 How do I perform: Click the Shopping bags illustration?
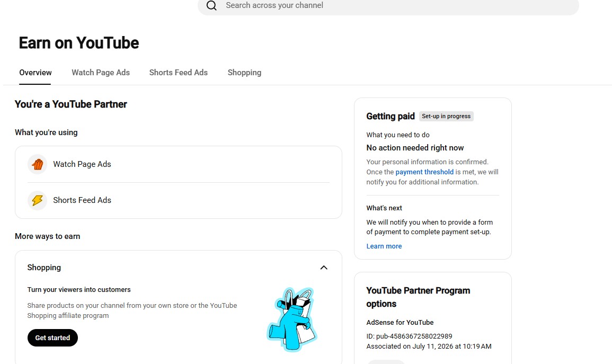[292, 319]
